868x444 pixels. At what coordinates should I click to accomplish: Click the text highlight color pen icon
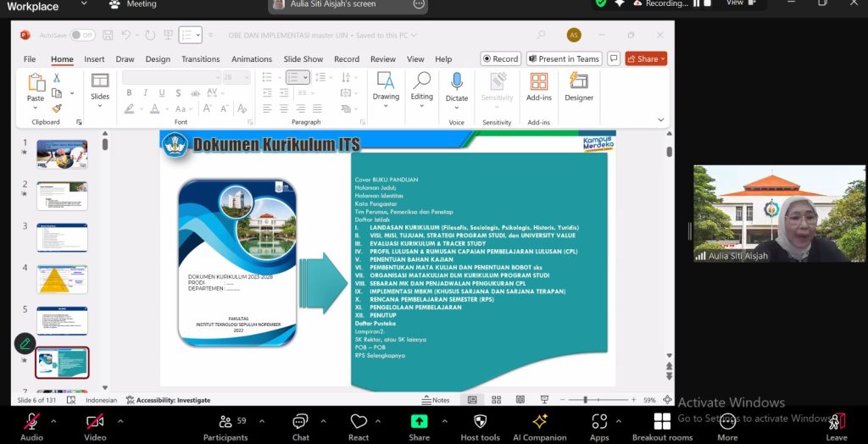[x=129, y=108]
